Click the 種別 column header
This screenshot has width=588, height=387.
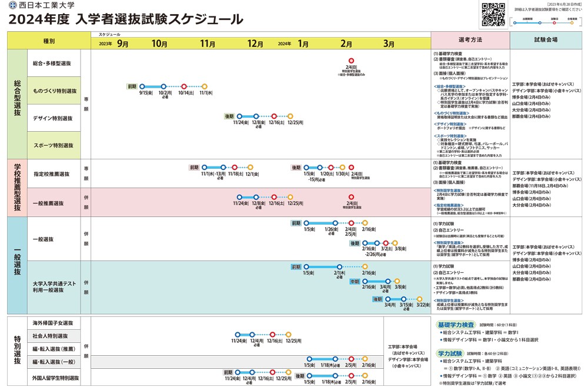pos(49,41)
